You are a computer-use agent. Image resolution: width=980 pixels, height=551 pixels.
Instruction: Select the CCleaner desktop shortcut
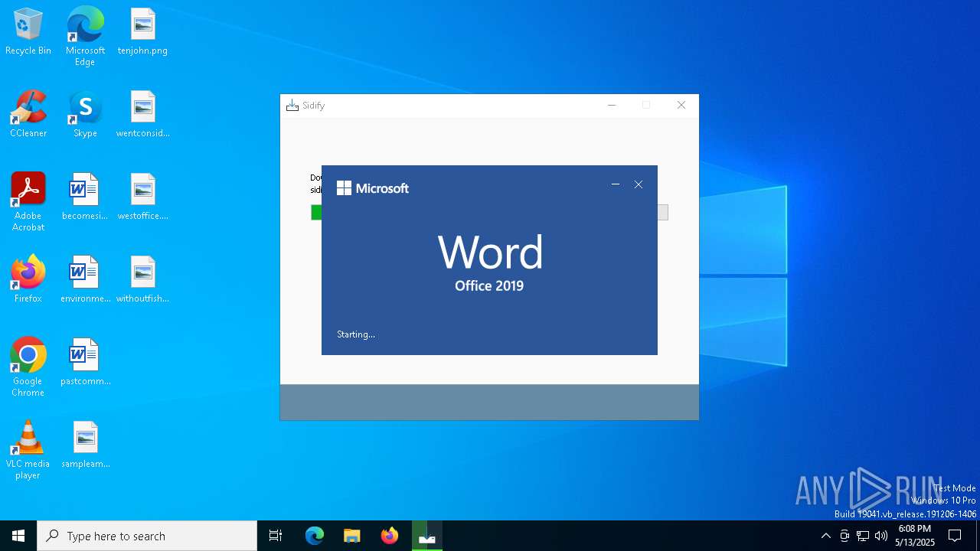pyautogui.click(x=28, y=115)
